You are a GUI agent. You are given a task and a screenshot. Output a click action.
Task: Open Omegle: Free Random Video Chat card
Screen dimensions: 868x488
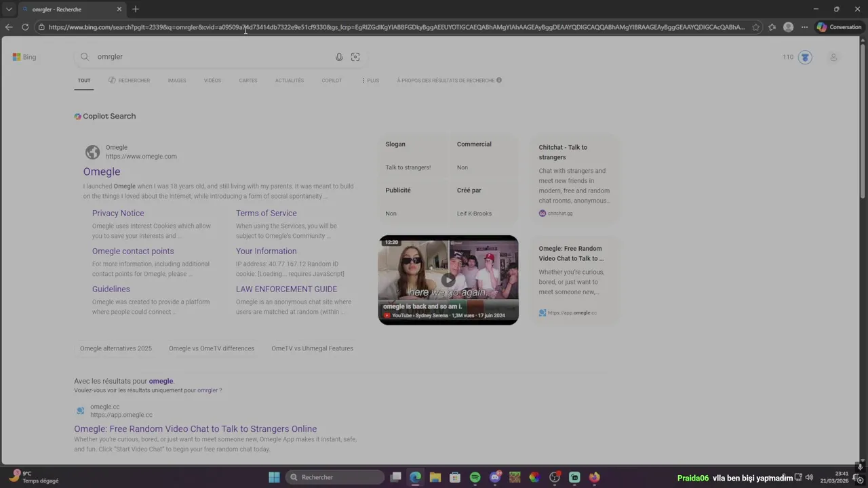click(575, 281)
